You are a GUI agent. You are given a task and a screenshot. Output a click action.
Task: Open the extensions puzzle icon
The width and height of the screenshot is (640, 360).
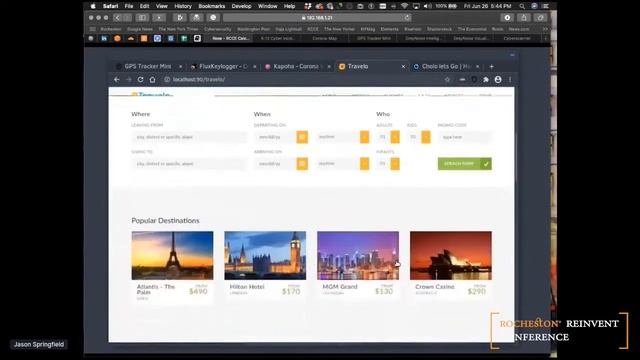click(486, 80)
